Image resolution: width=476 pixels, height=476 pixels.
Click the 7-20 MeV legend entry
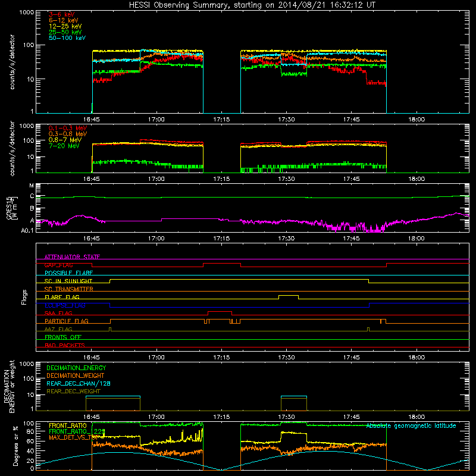coord(64,146)
